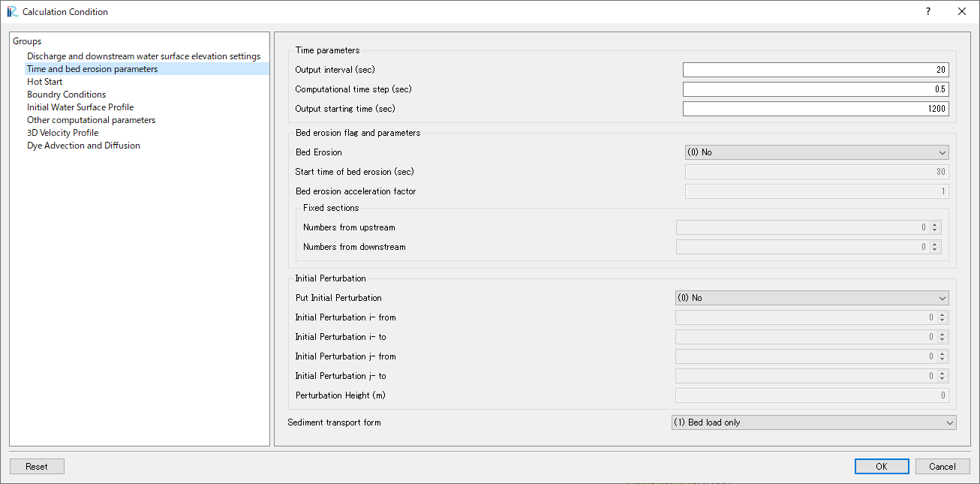Click Start time of bed erosion field

pos(817,172)
